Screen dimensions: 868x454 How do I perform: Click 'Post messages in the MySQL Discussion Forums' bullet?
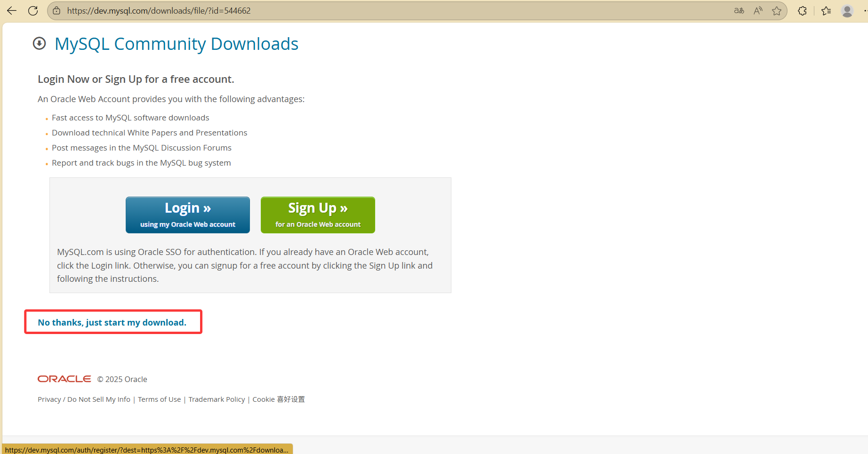(142, 148)
